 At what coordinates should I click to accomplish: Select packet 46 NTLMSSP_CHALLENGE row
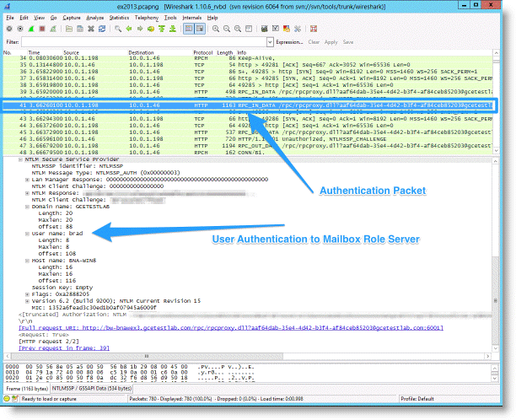pyautogui.click(x=248, y=139)
